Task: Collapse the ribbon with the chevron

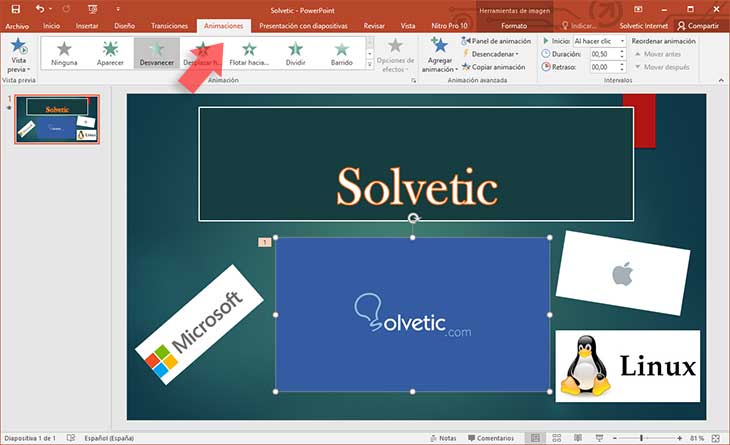Action: coord(721,81)
